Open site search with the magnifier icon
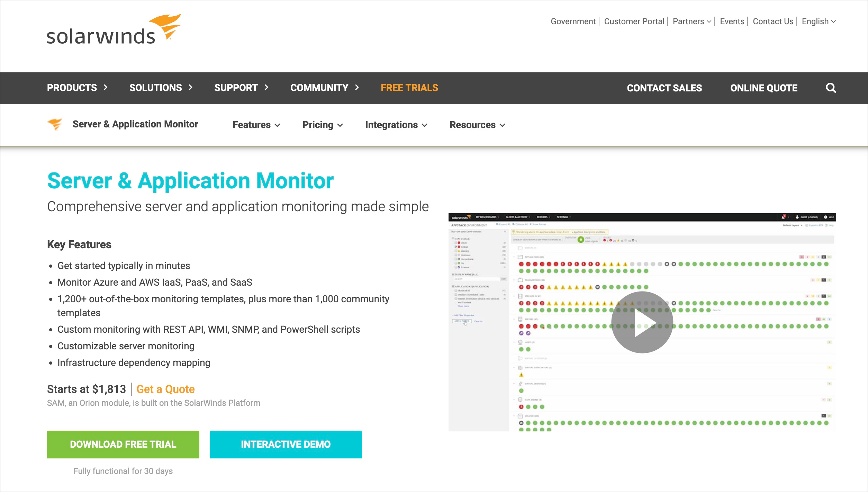868x492 pixels. pyautogui.click(x=831, y=88)
